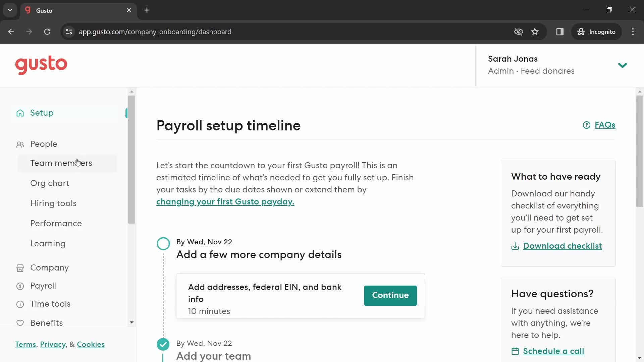Toggle the Add your team checkmark
The image size is (644, 362).
pos(163,344)
